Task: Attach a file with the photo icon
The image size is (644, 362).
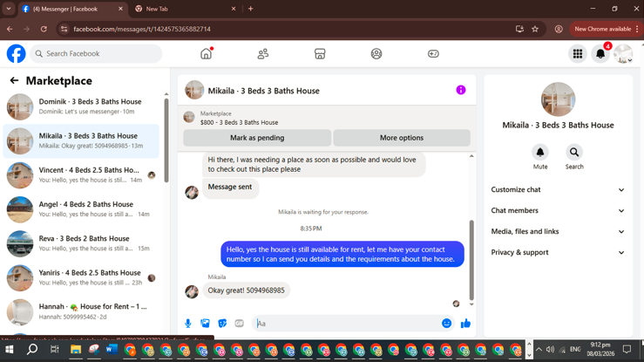Action: [205, 324]
